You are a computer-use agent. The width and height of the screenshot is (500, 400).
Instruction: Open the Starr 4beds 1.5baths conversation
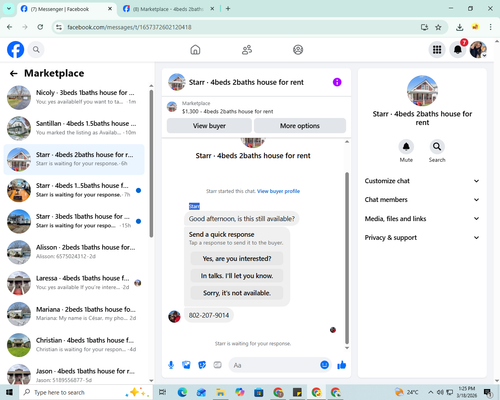click(x=74, y=190)
